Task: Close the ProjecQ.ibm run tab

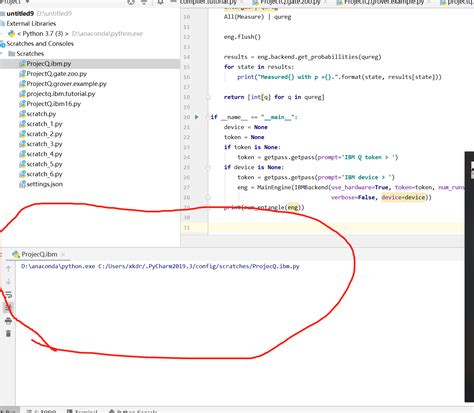Action: (x=63, y=254)
